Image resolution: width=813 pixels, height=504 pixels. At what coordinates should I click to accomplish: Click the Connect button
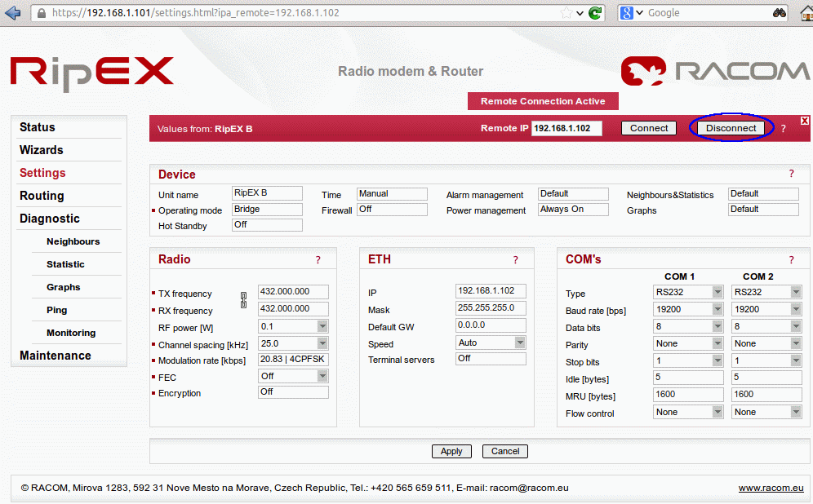coord(649,128)
